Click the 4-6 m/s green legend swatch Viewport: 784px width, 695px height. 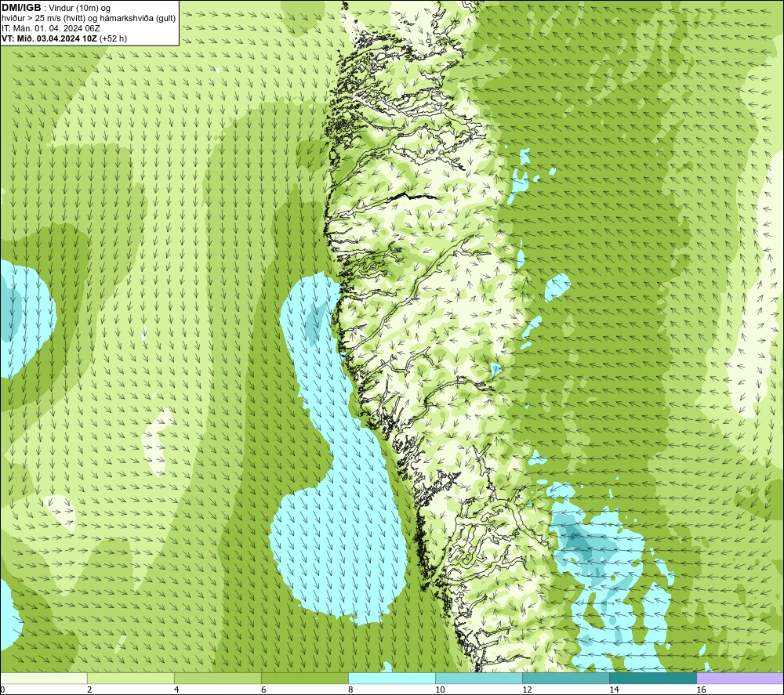218,679
